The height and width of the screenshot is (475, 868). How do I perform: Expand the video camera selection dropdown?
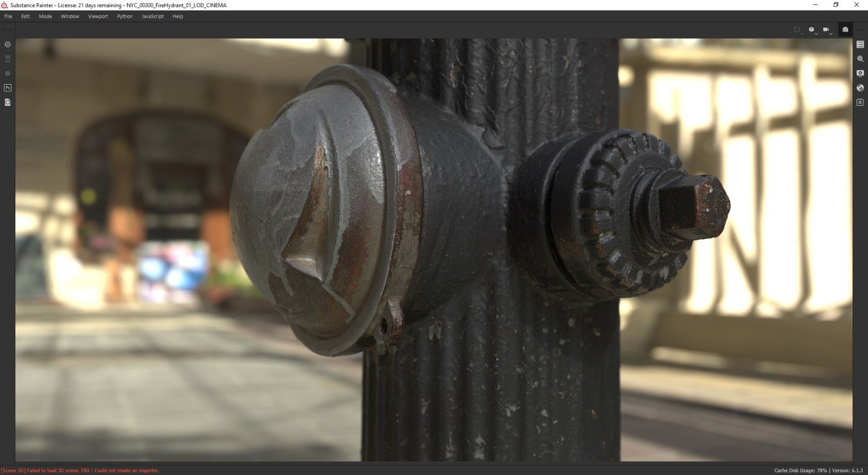click(827, 30)
